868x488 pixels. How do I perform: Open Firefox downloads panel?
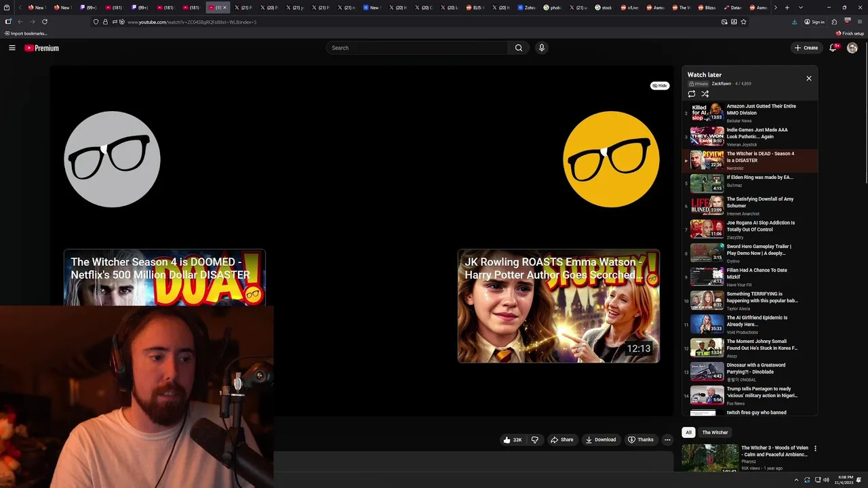pyautogui.click(x=794, y=22)
